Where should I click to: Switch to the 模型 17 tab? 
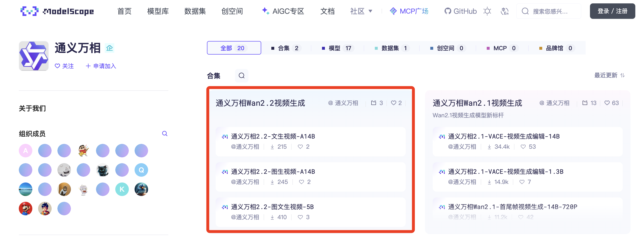coord(338,48)
